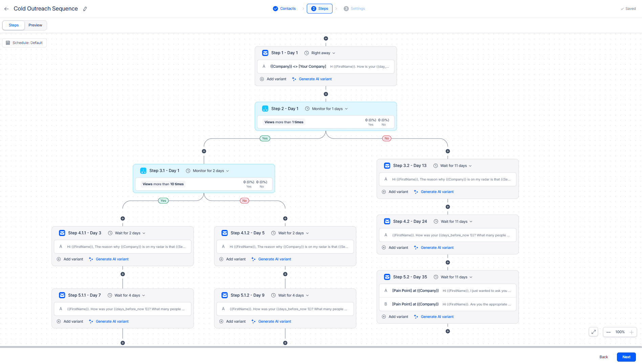The image size is (642, 364).
Task: Zoom out with the minus icon
Action: (x=608, y=332)
